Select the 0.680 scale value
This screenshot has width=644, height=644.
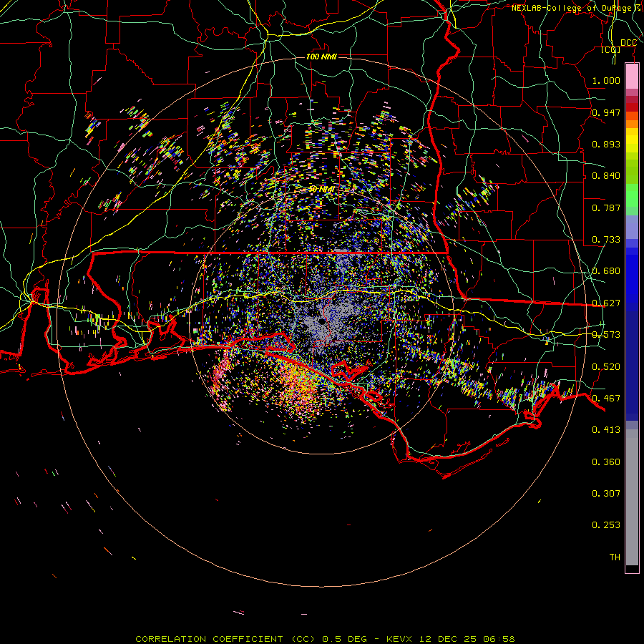pyautogui.click(x=606, y=271)
